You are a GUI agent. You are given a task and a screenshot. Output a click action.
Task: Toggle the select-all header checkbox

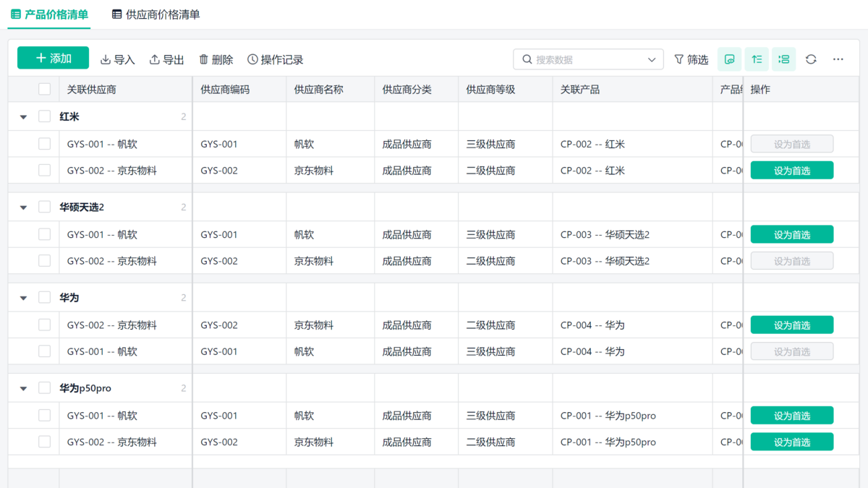click(45, 90)
